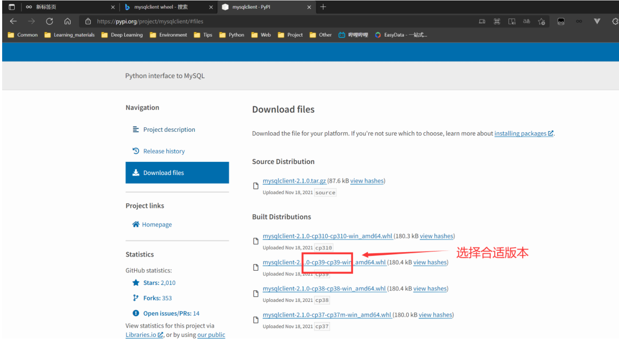Open the Homepage project link
Image resolution: width=619 pixels, height=364 pixels.
pyautogui.click(x=157, y=225)
